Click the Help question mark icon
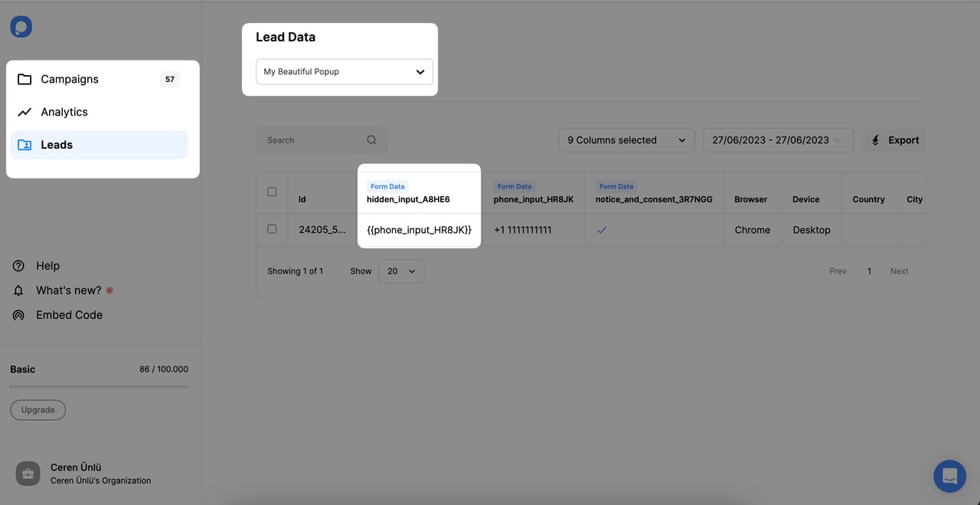 coord(18,265)
